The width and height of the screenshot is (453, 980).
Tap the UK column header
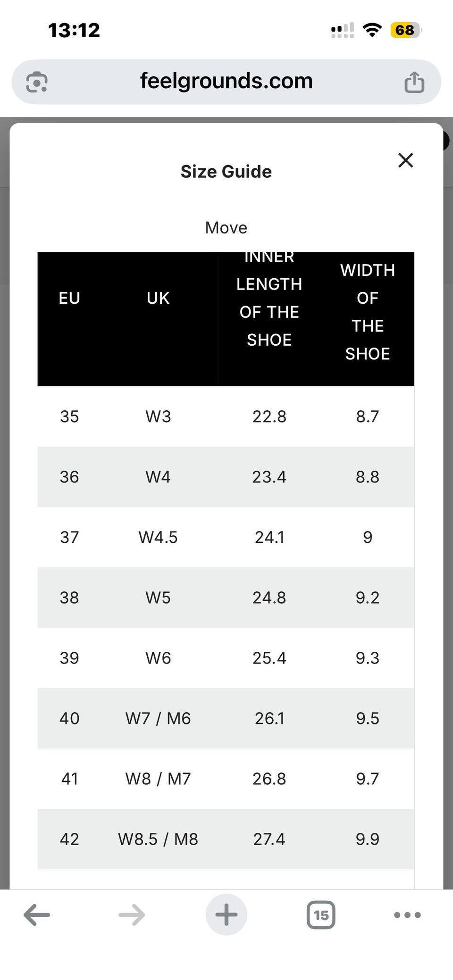pyautogui.click(x=158, y=298)
